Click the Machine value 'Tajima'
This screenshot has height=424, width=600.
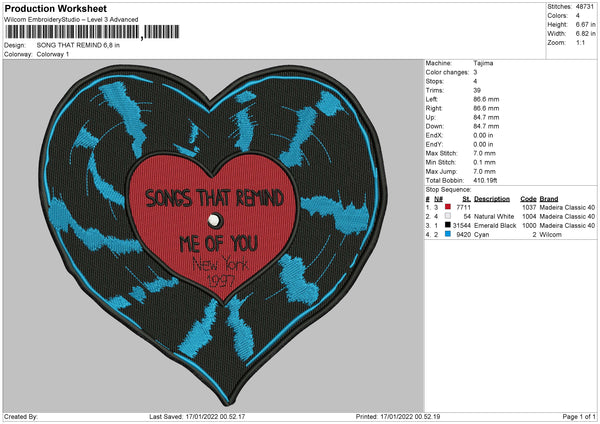coord(483,63)
